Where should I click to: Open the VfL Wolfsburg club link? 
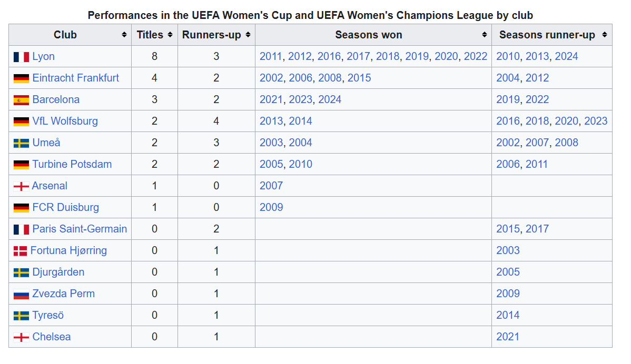tap(65, 121)
